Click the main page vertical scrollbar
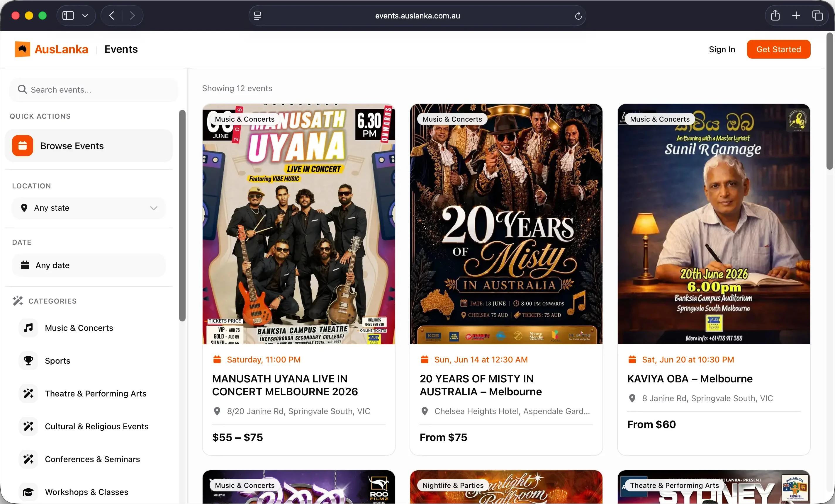This screenshot has height=504, width=835. (830, 101)
